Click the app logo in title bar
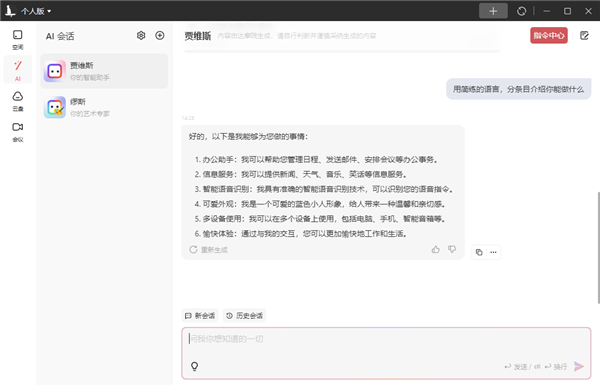Screen dimensions: 600x386 pos(10,11)
